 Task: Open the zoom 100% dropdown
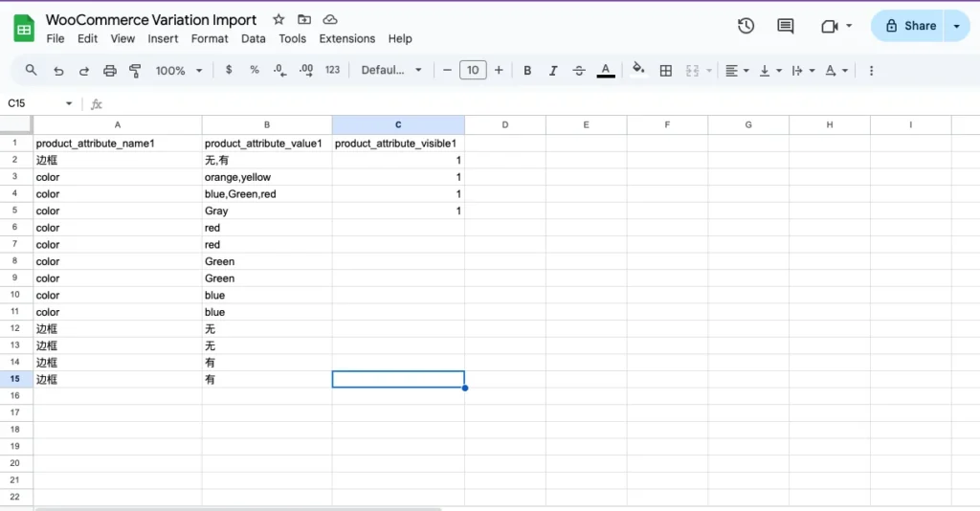pyautogui.click(x=179, y=71)
